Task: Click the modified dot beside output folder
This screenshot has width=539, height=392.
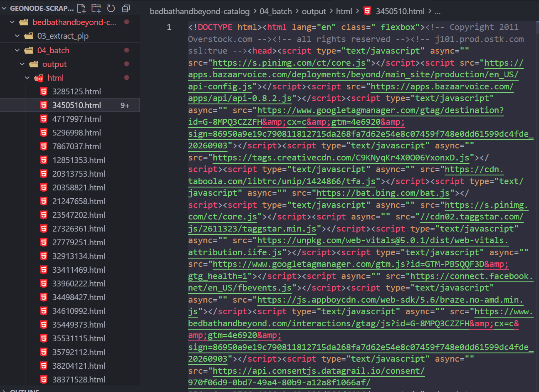Action: (126, 64)
